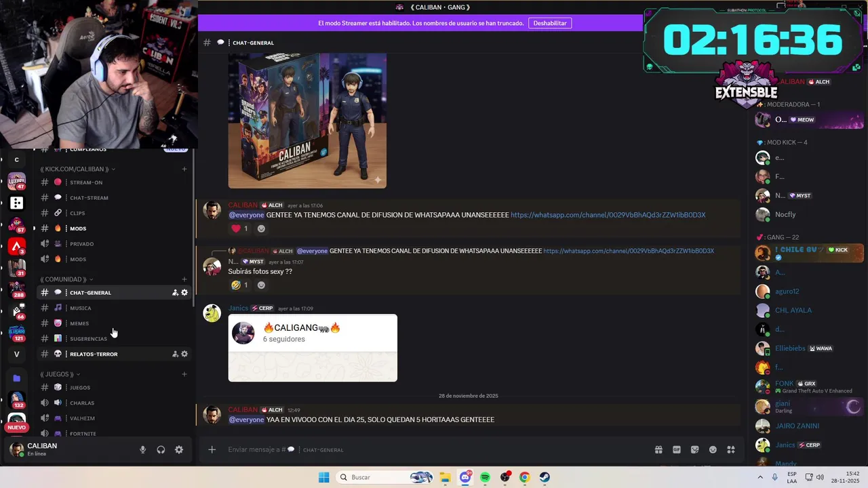
Task: Open member JAIRO ZANINI's profile
Action: coord(809,426)
